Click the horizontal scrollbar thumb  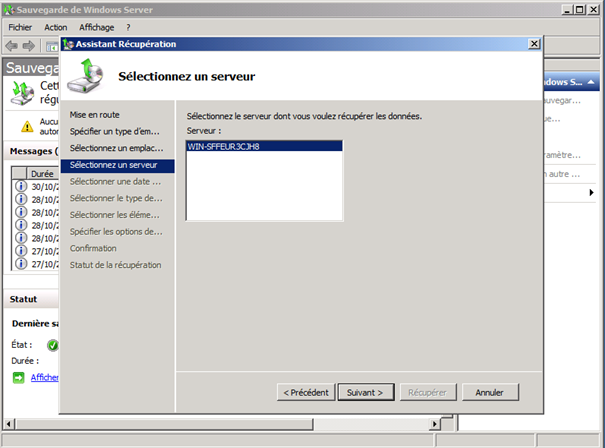164,424
